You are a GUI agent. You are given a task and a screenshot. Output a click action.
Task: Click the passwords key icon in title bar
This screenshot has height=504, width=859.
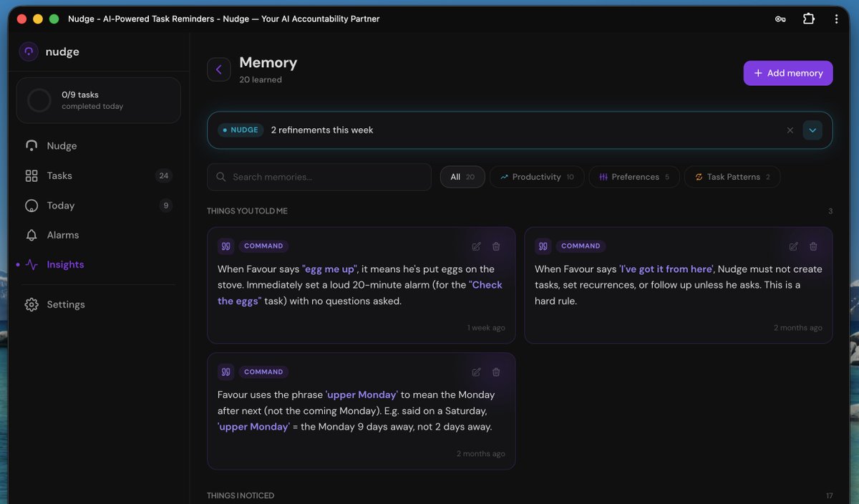(x=780, y=19)
